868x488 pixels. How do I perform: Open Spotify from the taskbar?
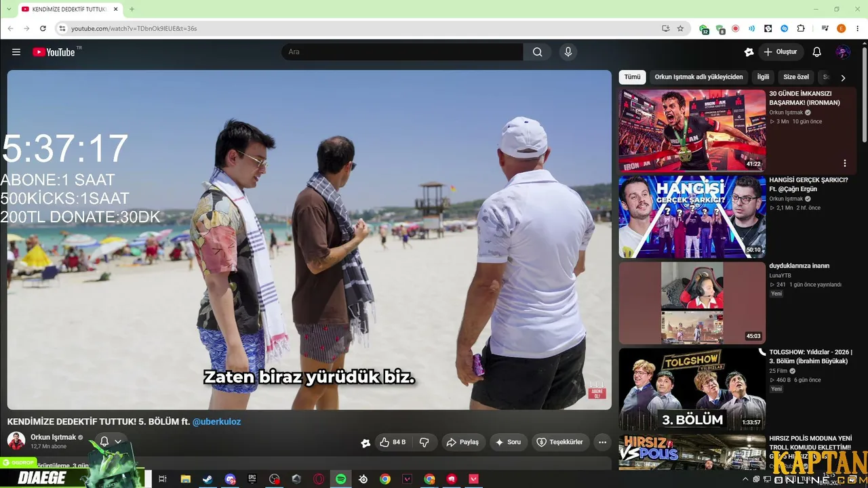pos(341,479)
